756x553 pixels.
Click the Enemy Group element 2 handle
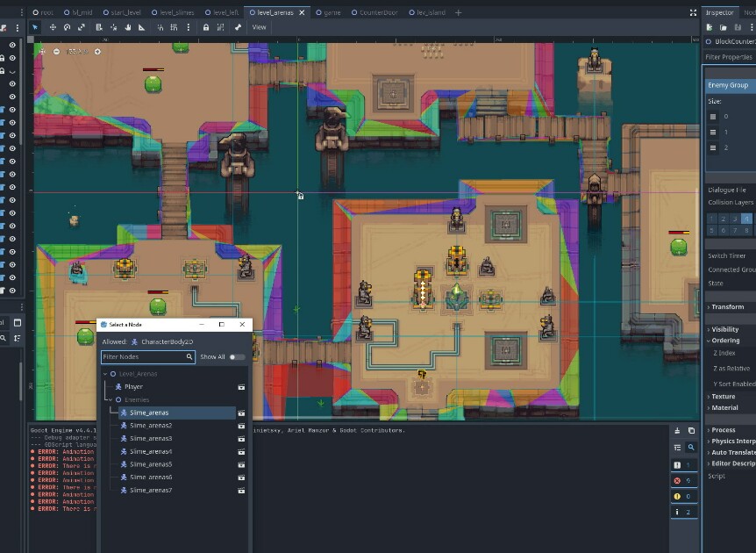(713, 147)
